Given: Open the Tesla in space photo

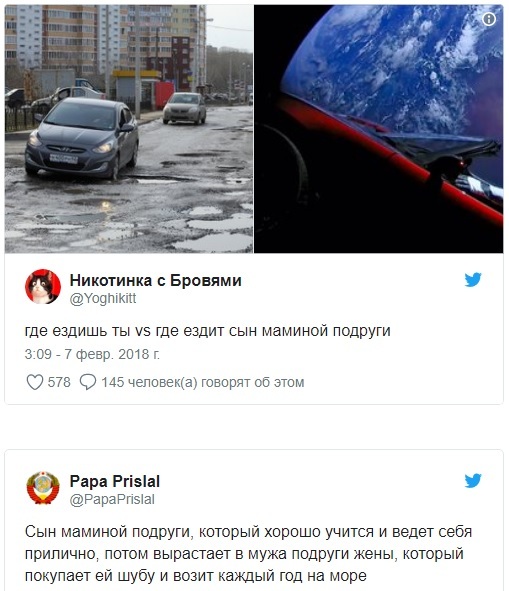Looking at the screenshot, I should tap(379, 129).
